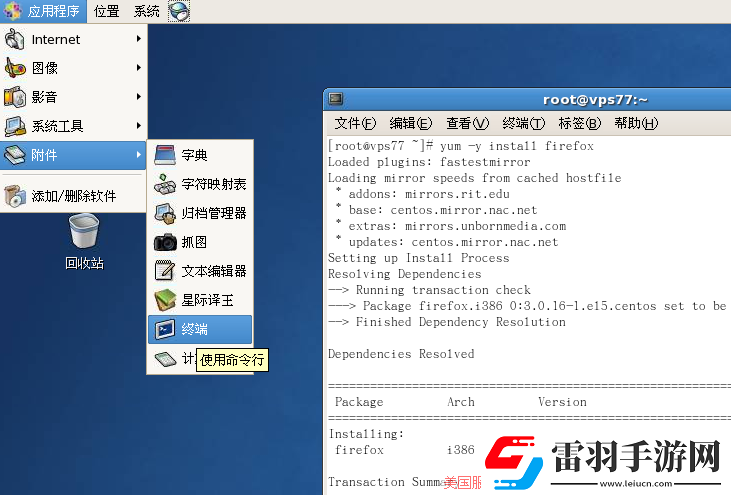This screenshot has height=495, width=731.
Task: Click the 应用程序 menu logo icon
Action: click(13, 11)
